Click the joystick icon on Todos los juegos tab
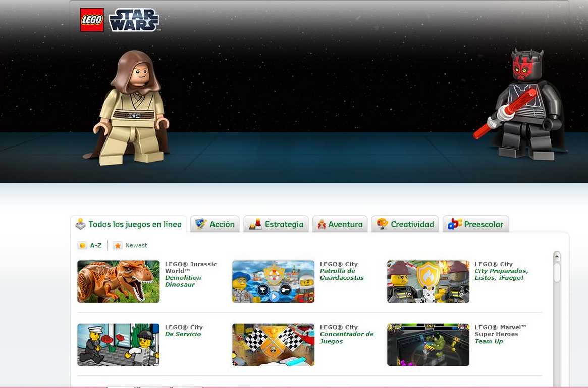Image resolution: width=588 pixels, height=388 pixels. pyautogui.click(x=81, y=224)
